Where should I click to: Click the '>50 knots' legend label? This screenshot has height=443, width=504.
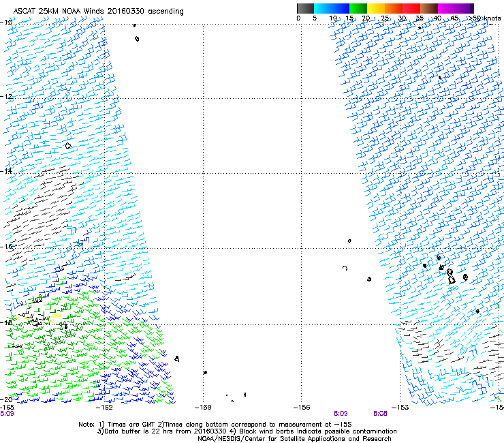[x=484, y=18]
